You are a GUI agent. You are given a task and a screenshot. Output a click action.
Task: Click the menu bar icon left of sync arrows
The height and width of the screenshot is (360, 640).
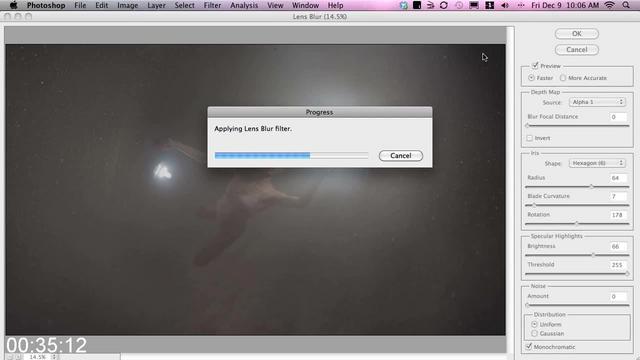tap(431, 5)
